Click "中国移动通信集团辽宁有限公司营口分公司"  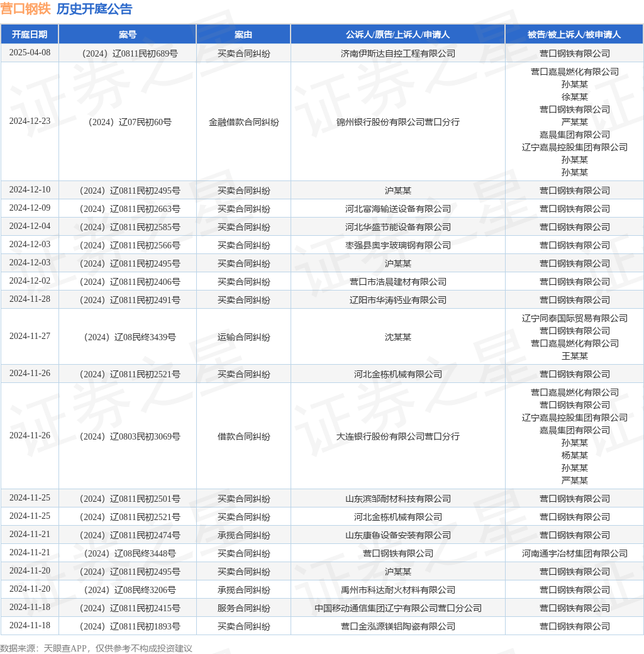(x=397, y=608)
